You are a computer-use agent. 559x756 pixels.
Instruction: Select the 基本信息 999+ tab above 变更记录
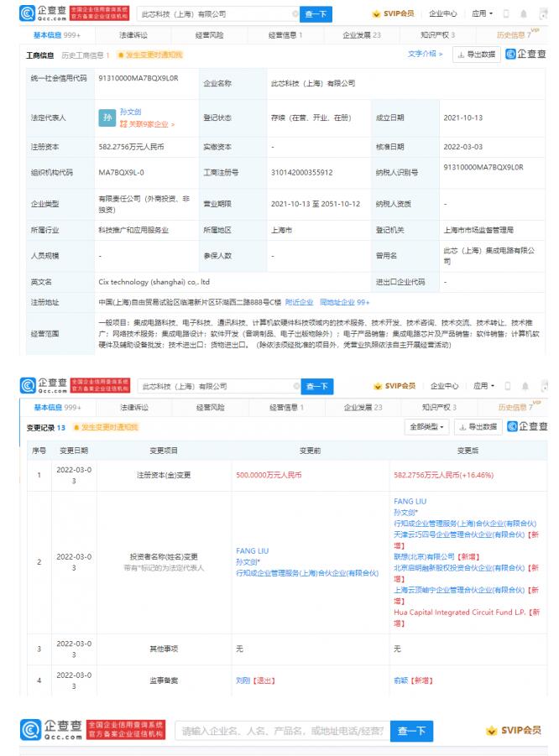point(57,408)
